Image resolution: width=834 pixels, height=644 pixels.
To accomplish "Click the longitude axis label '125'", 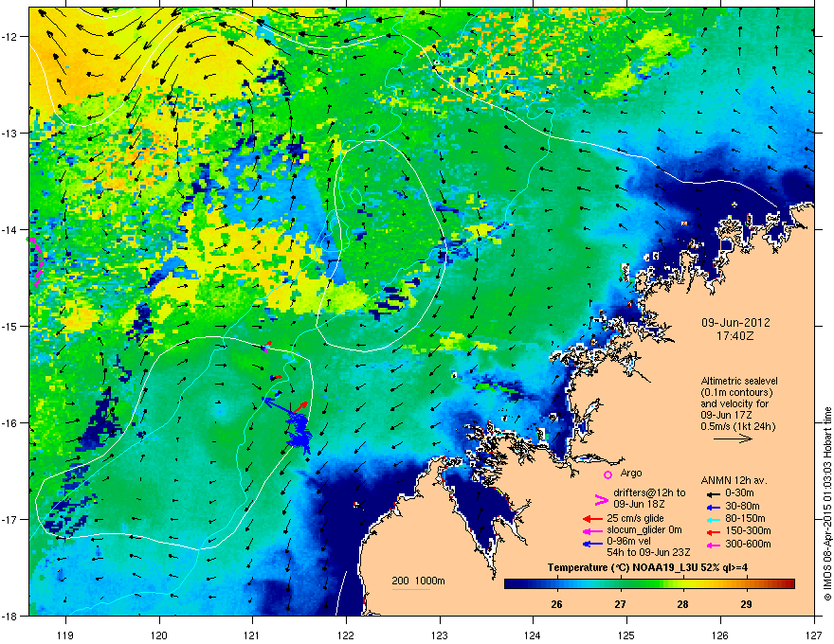I will (626, 635).
